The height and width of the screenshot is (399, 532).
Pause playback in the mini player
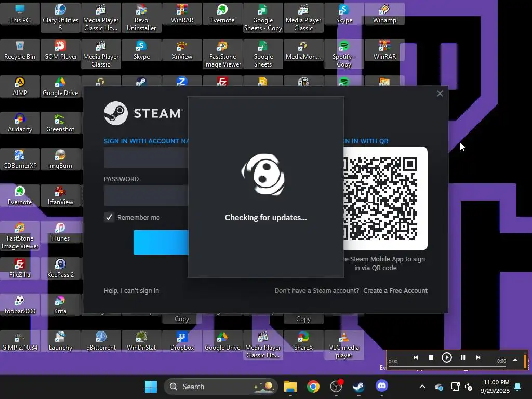pos(463,357)
